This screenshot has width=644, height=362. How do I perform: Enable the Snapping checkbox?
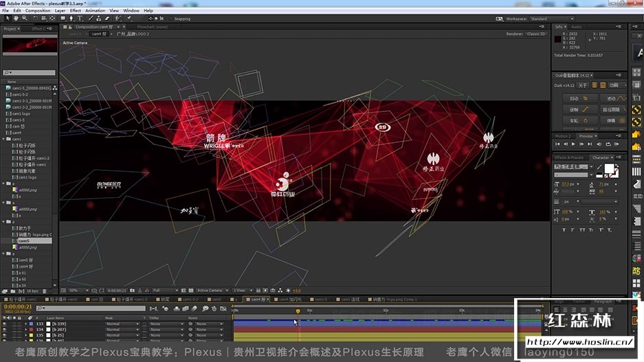[x=171, y=19]
